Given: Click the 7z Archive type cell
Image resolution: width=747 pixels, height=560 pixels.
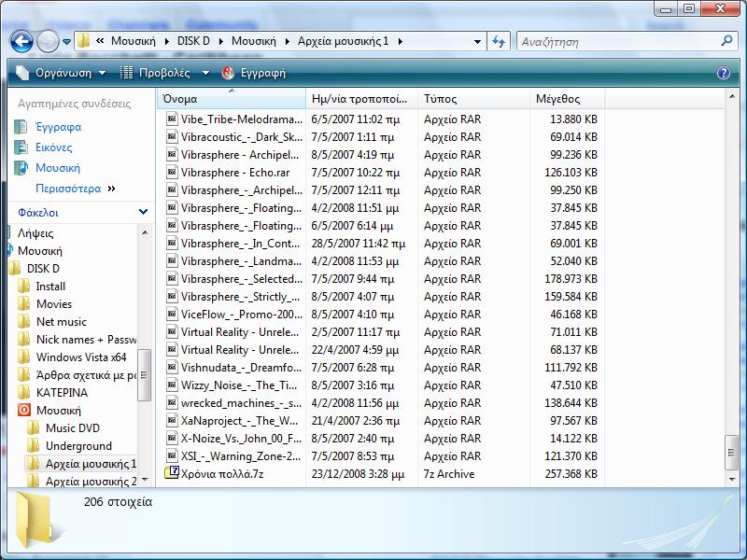Looking at the screenshot, I should pyautogui.click(x=449, y=474).
